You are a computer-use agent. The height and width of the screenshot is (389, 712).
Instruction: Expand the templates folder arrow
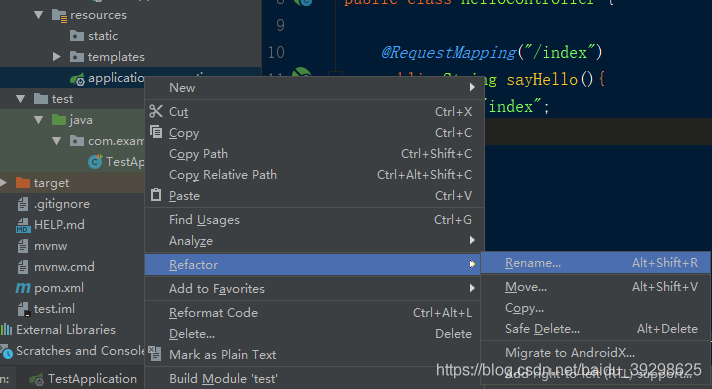point(57,56)
